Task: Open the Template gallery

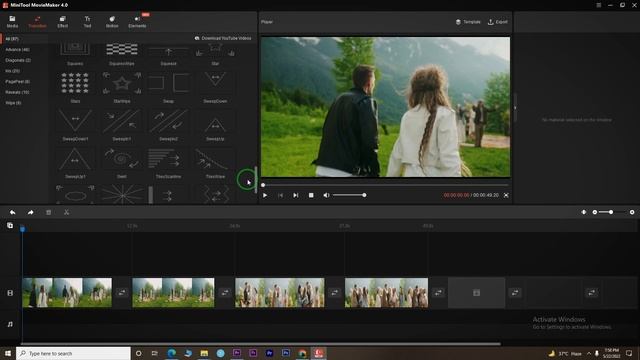Action: pyautogui.click(x=468, y=22)
